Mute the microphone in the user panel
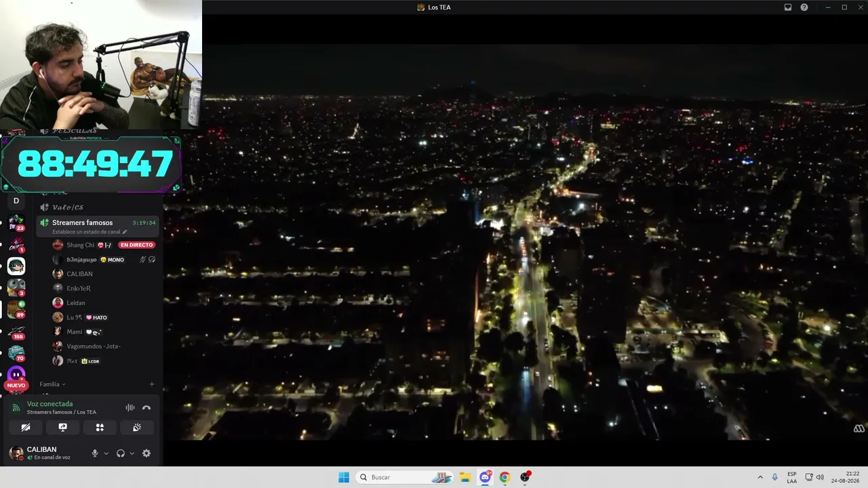This screenshot has width=868, height=488. [95, 453]
